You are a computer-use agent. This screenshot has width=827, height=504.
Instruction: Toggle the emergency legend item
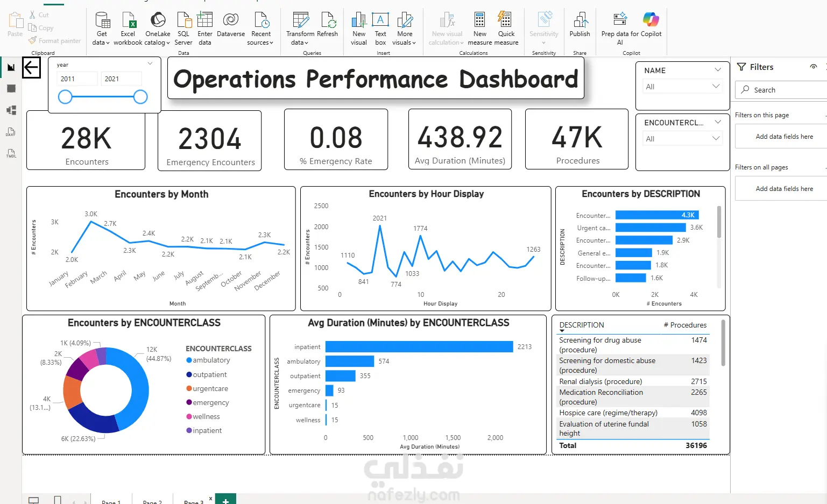208,402
